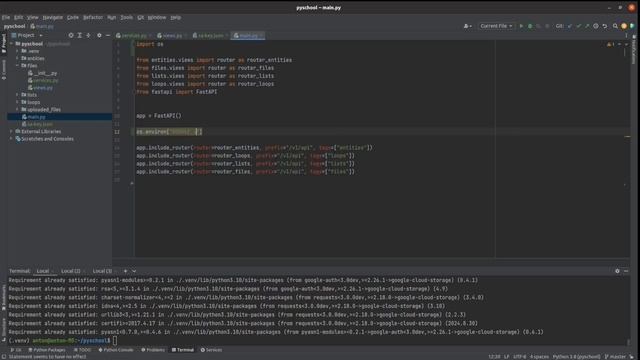Collapse the files folder
The width and height of the screenshot is (640, 360).
(18, 65)
